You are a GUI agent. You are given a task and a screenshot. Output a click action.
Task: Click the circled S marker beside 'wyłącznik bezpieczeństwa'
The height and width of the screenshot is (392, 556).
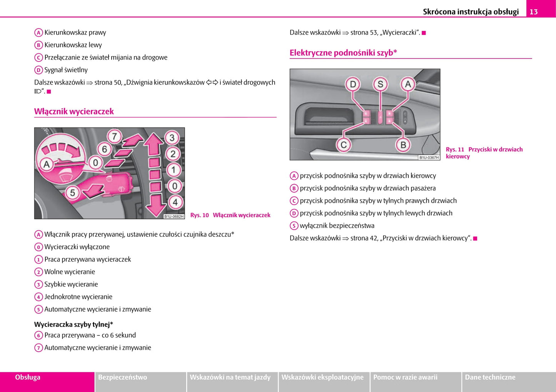(x=294, y=226)
